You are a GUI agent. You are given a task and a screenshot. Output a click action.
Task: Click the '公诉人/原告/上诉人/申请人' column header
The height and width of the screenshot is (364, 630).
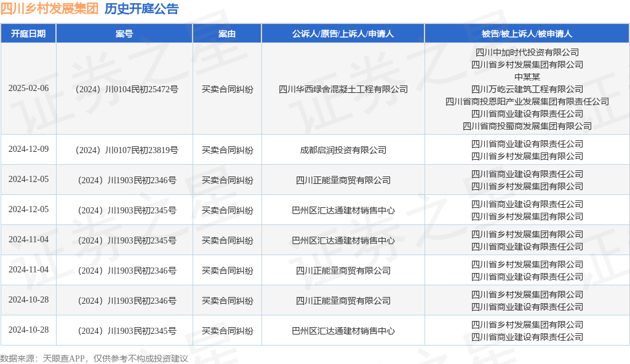point(343,34)
